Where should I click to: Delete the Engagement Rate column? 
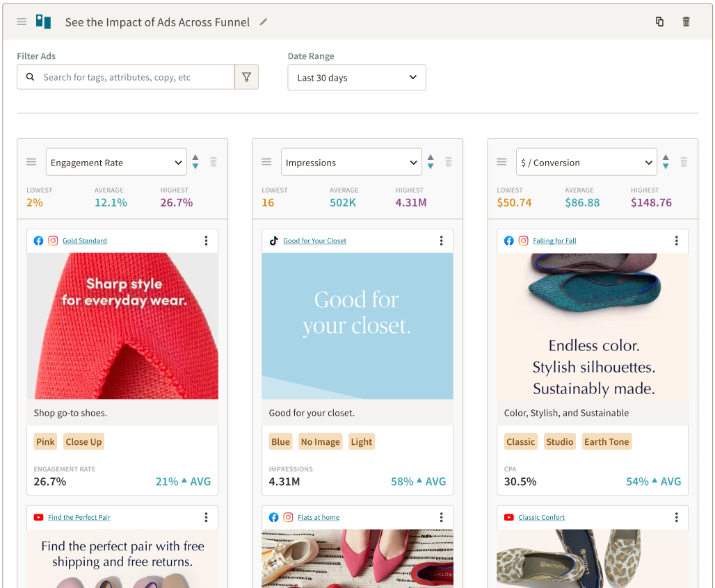tap(214, 162)
